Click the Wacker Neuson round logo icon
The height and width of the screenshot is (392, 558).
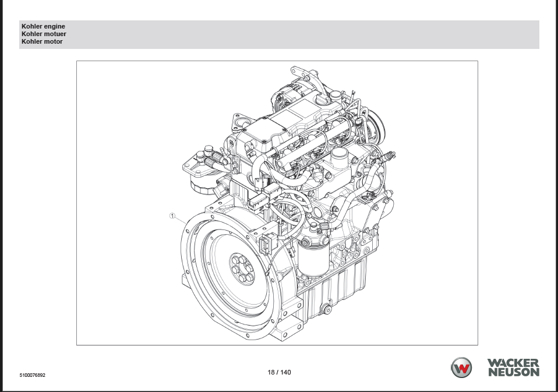(x=461, y=368)
